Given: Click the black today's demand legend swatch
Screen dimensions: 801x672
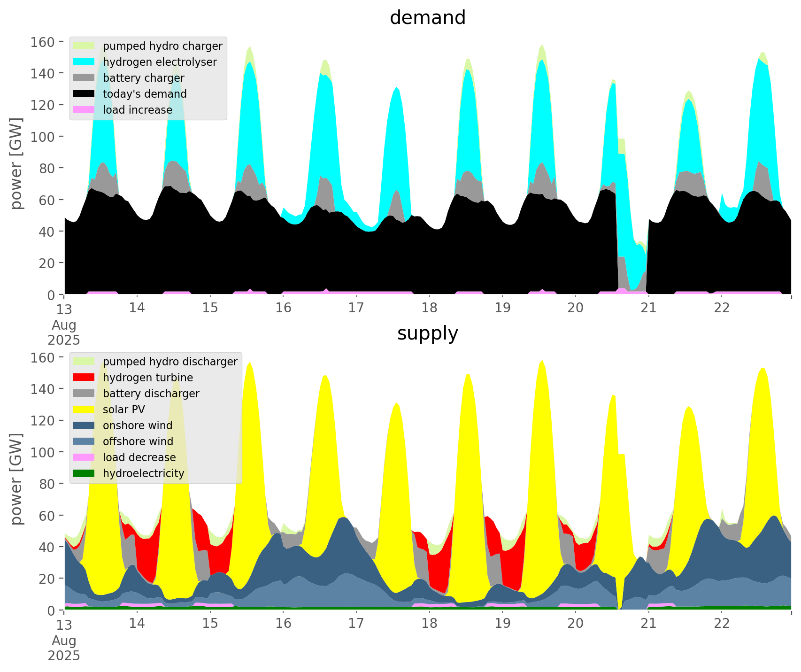Looking at the screenshot, I should click(x=85, y=94).
